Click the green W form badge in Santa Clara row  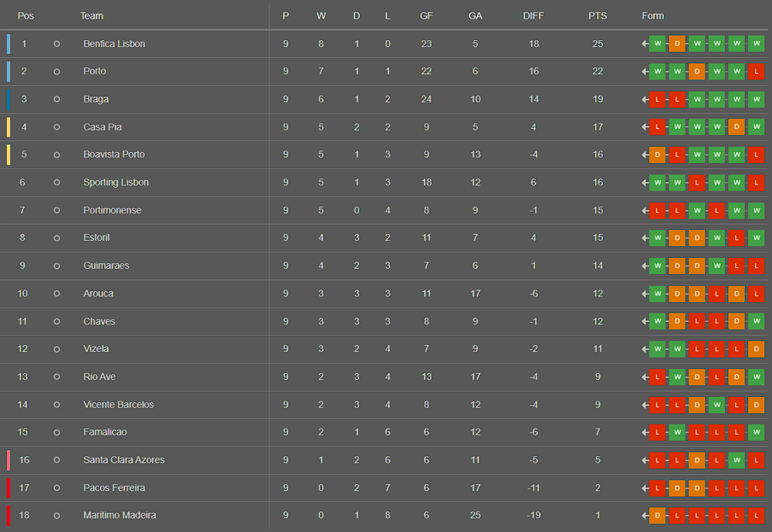coord(736,460)
